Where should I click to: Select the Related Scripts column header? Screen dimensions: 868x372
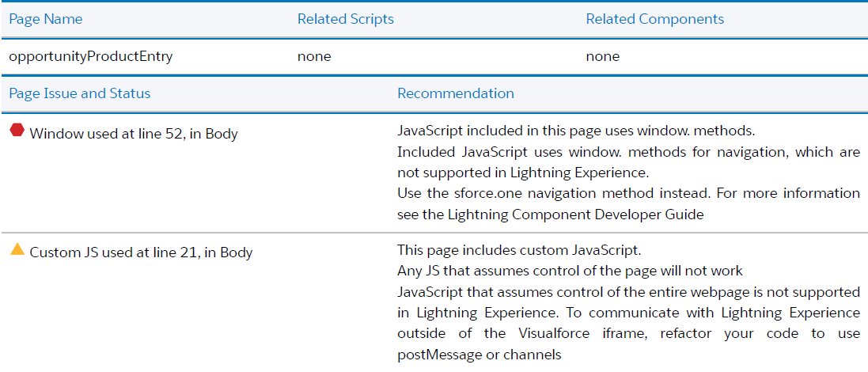click(x=345, y=19)
